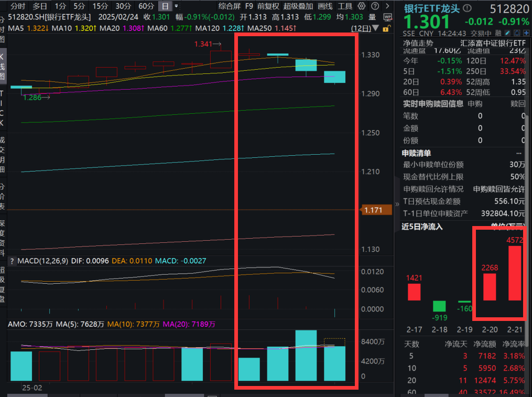Switch to 多日 multi-day view

click(40, 6)
